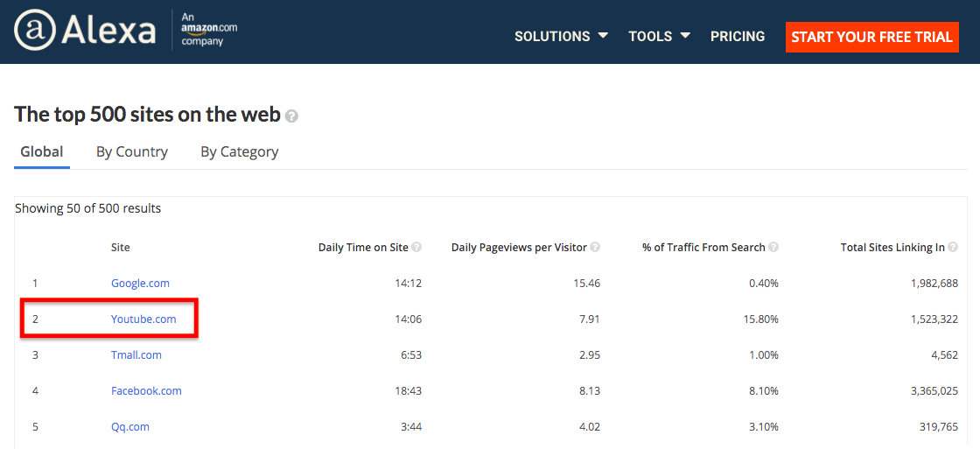Click START YOUR FREE TRIAL button

tap(871, 37)
